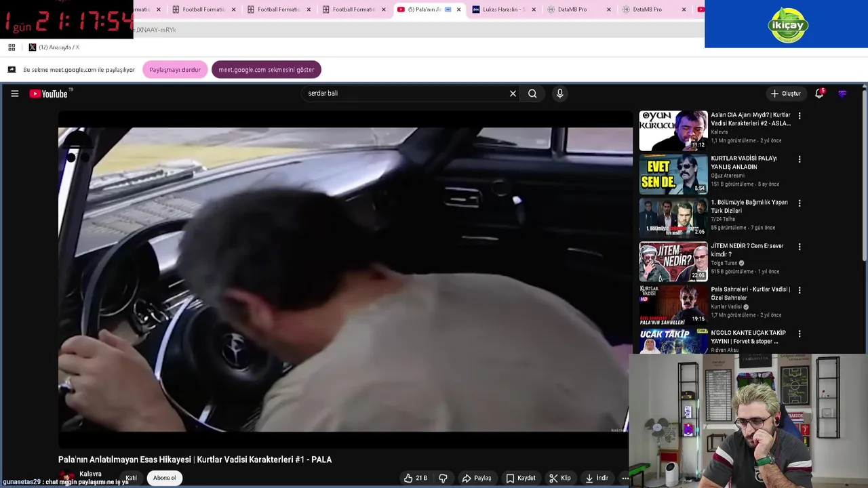Click 'Aslan CIA Ajanı Mıydı?' video title
Viewport: 868px width, 488px height.
click(750, 119)
